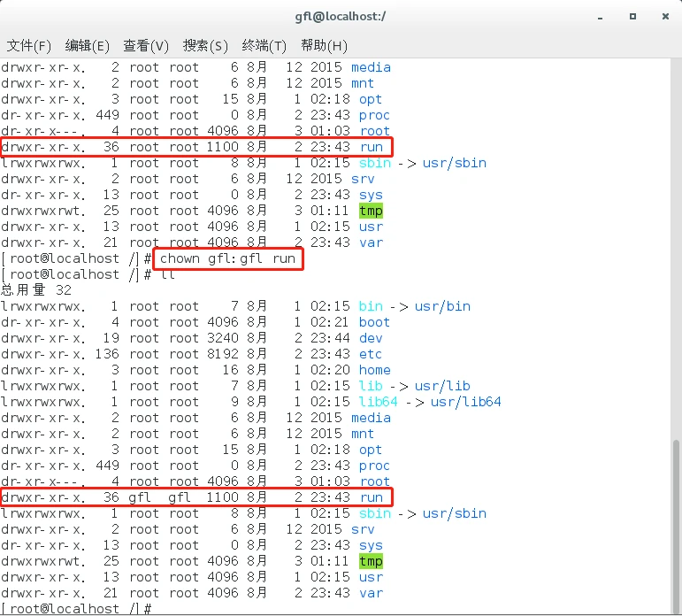
Task: Click the chown gfl:gfl run command text
Action: [227, 258]
